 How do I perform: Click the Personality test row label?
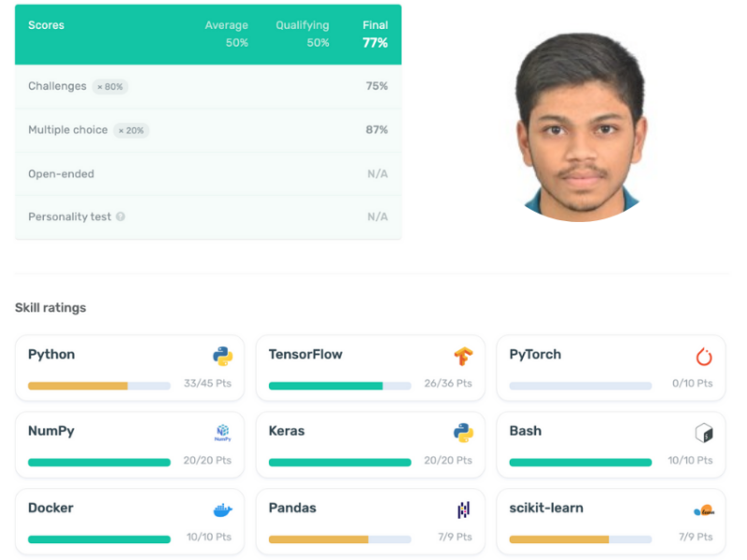pyautogui.click(x=69, y=217)
